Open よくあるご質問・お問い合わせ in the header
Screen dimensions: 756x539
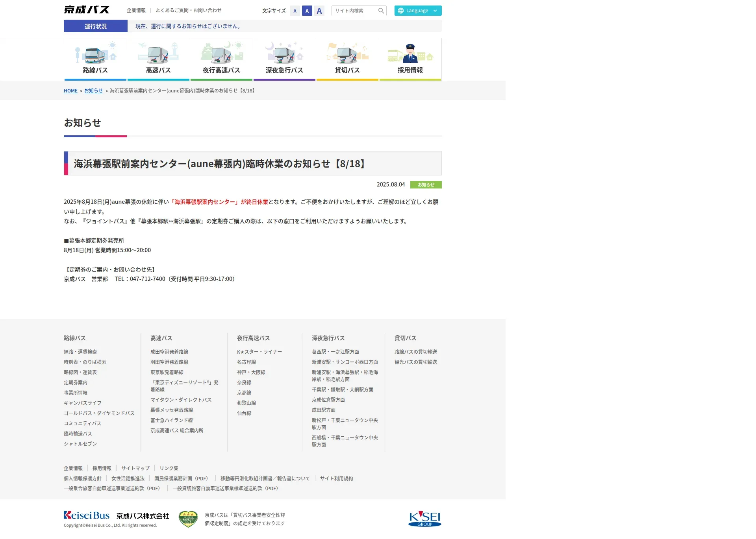188,10
